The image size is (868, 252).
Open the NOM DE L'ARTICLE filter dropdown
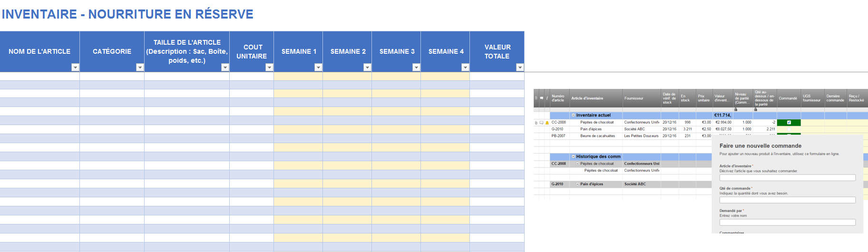click(75, 68)
